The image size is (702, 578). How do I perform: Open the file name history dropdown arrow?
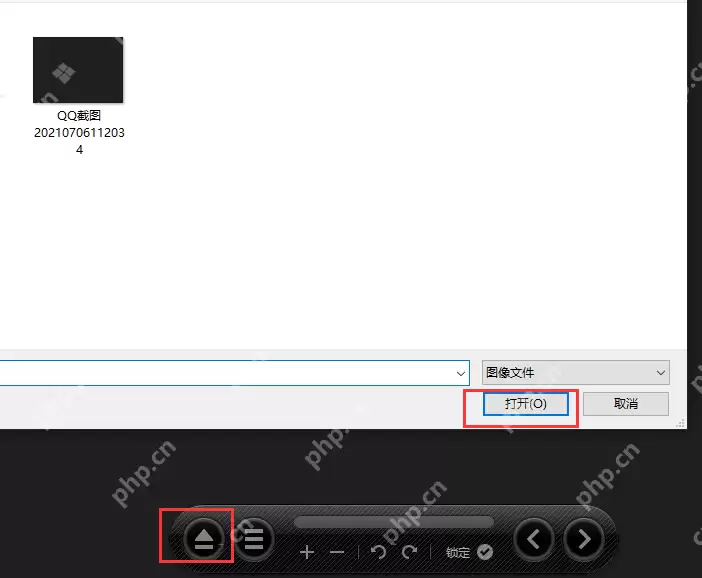(x=460, y=373)
